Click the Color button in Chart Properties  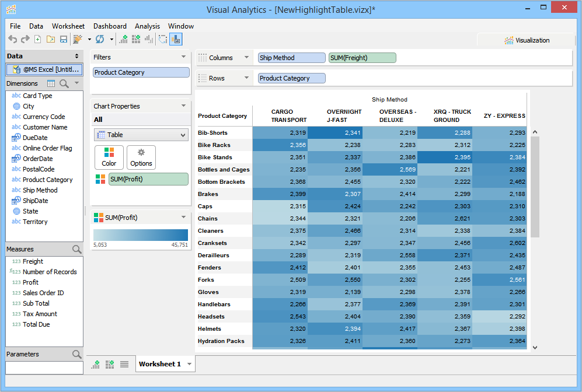109,157
